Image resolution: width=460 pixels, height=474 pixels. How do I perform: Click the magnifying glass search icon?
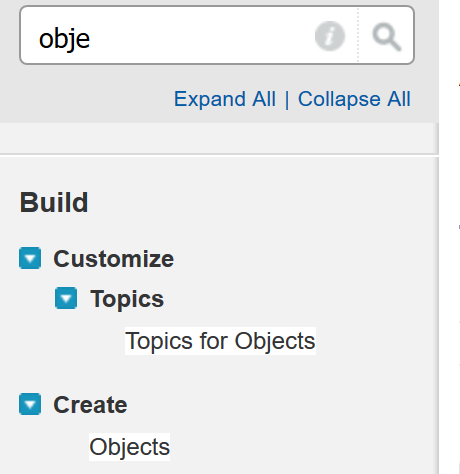[x=386, y=36]
